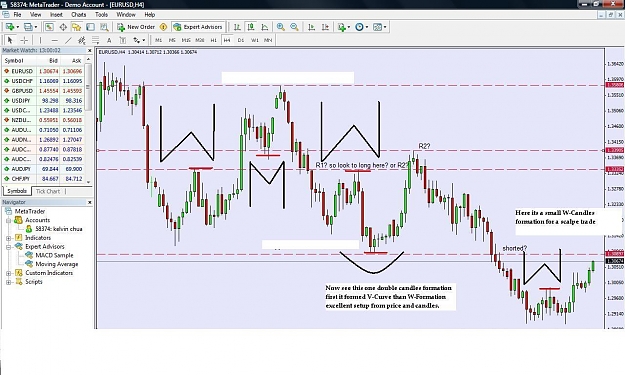Toggle the Data Window crosshair-circle icon
This screenshot has height=375, width=625.
click(63, 27)
